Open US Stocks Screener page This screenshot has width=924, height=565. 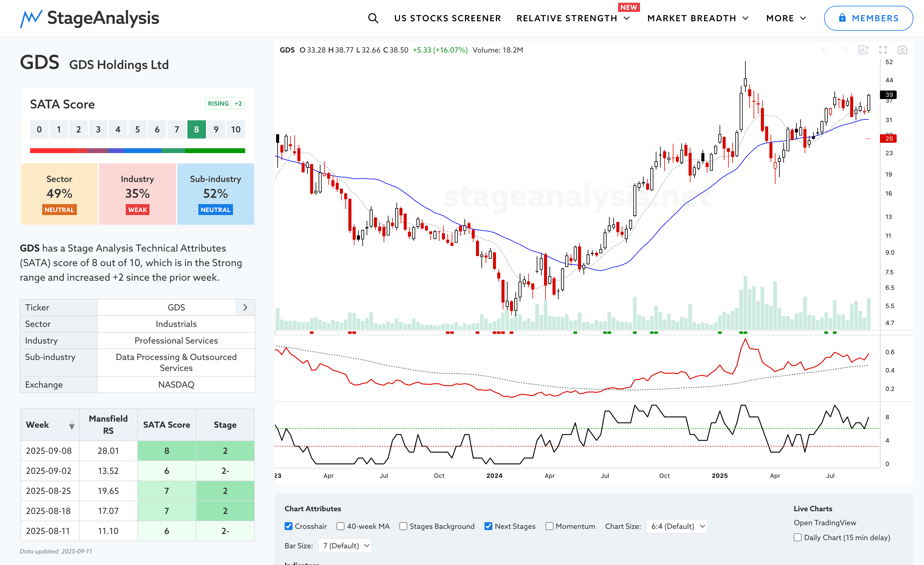click(447, 18)
